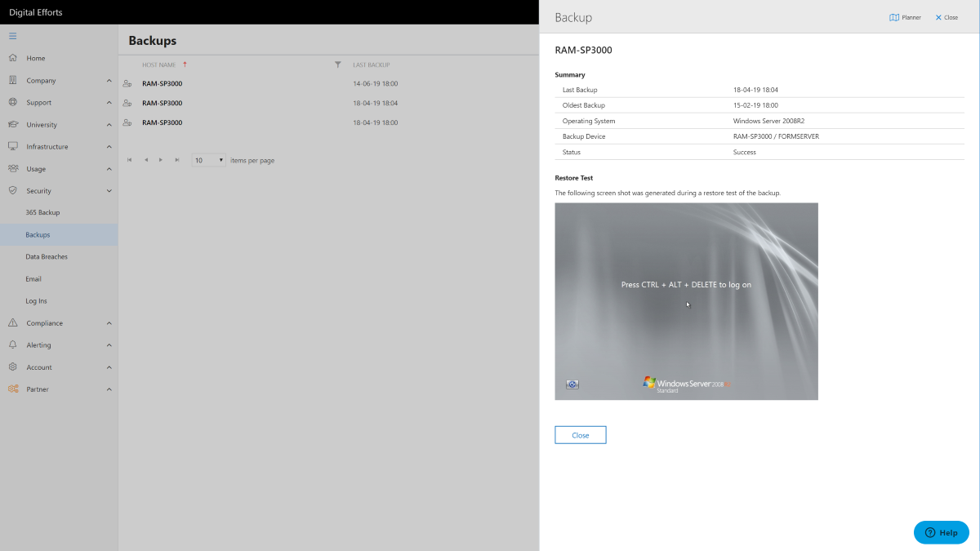Select the Backups submenu item

click(59, 234)
